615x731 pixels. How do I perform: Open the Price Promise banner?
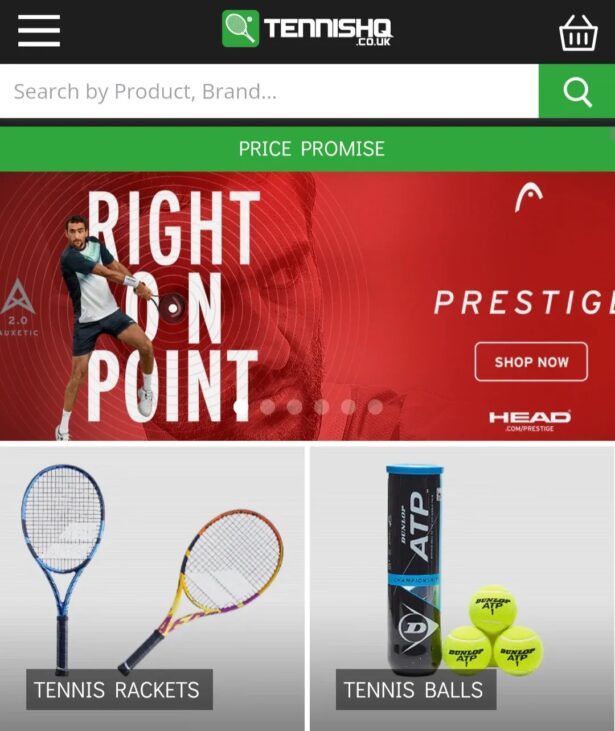tap(308, 149)
